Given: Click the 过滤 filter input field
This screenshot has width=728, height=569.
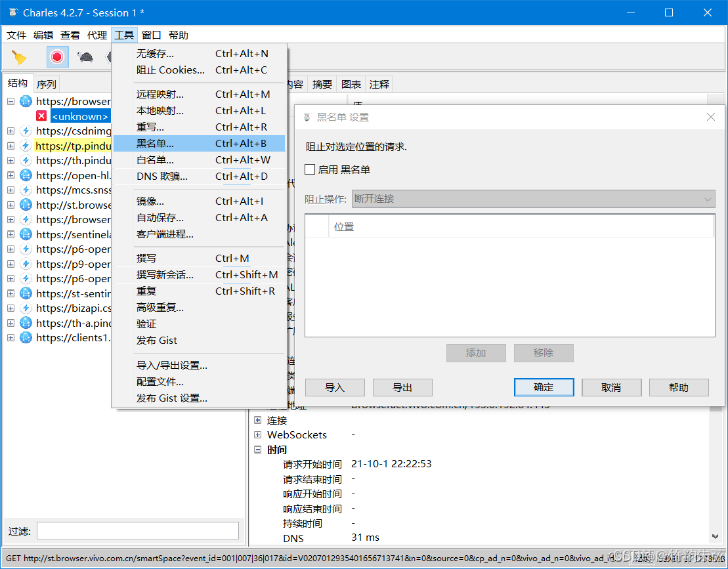Looking at the screenshot, I should (x=138, y=531).
